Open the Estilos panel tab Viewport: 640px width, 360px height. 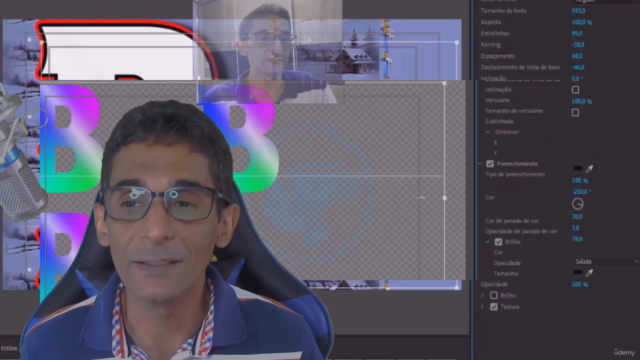tap(9, 348)
